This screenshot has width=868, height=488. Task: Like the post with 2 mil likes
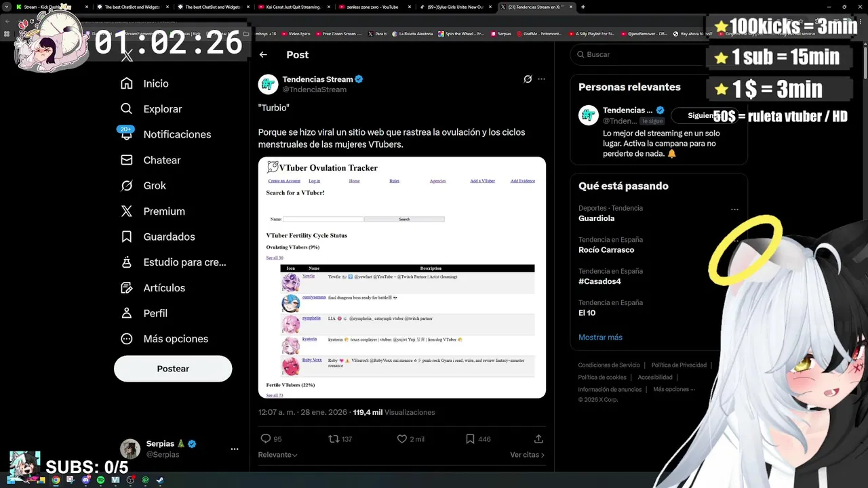[411, 439]
